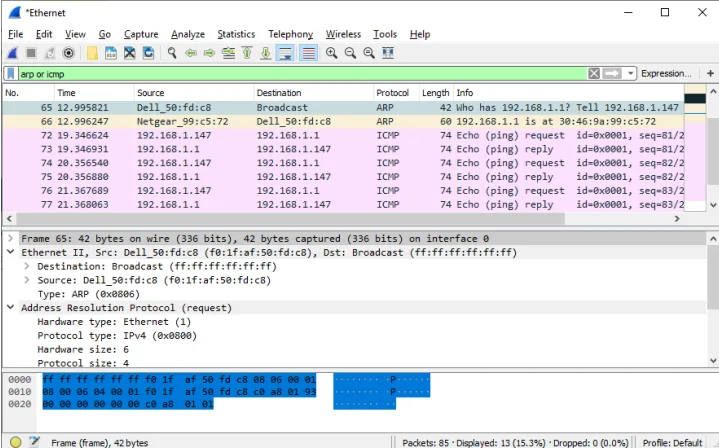This screenshot has width=719, height=448.
Task: Stop the running capture
Action: [31, 53]
